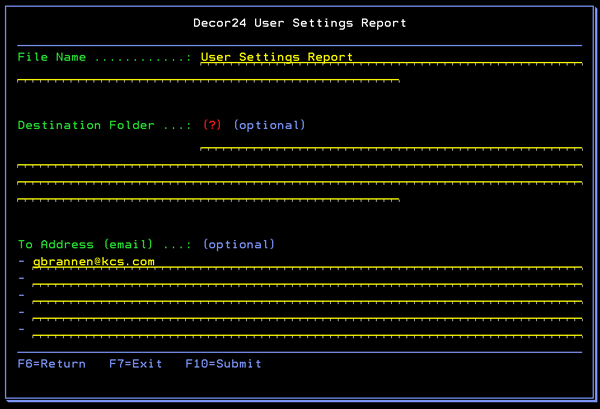Focus the fourth email address line
600x409 pixels.
pyautogui.click(x=306, y=312)
